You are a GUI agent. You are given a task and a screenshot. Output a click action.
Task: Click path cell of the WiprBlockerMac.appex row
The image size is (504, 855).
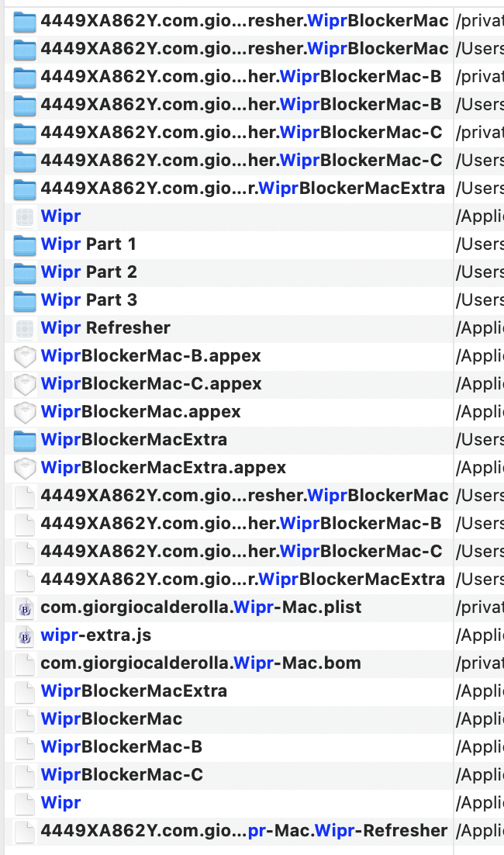tap(479, 412)
